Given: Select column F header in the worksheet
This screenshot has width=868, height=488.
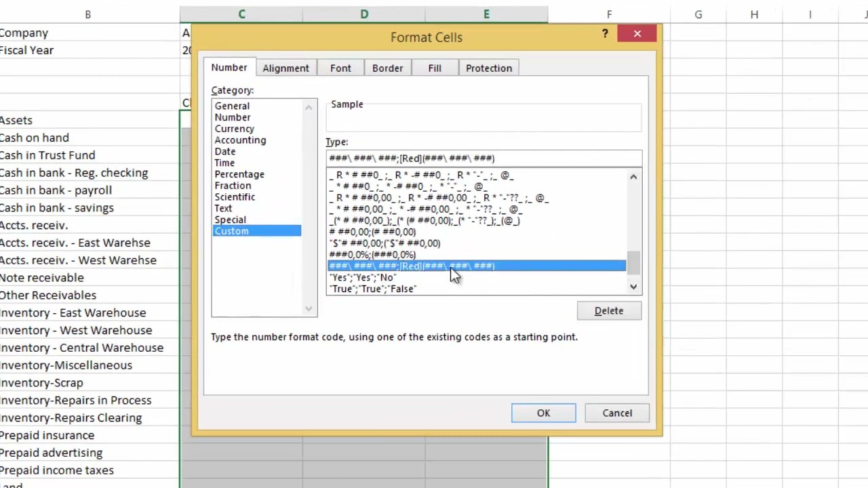Looking at the screenshot, I should [609, 14].
